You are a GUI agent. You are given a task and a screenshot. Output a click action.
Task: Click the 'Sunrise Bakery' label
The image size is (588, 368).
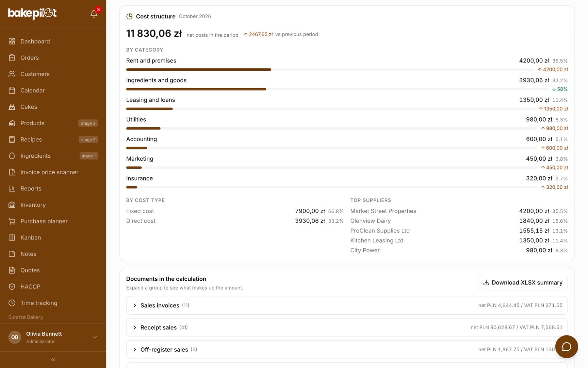click(x=25, y=317)
